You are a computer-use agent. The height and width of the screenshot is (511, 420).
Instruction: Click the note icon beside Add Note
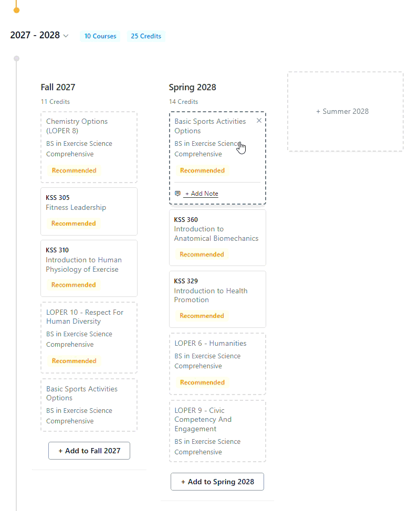(178, 194)
